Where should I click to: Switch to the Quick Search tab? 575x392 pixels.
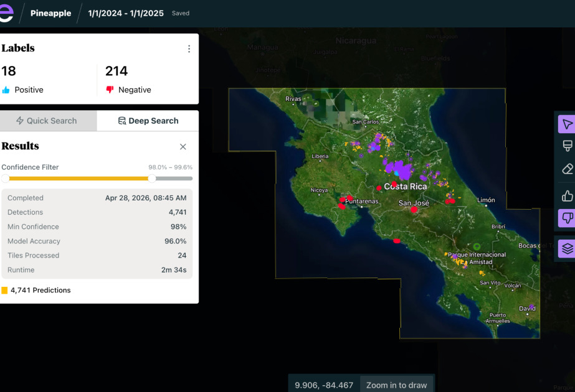pos(47,121)
